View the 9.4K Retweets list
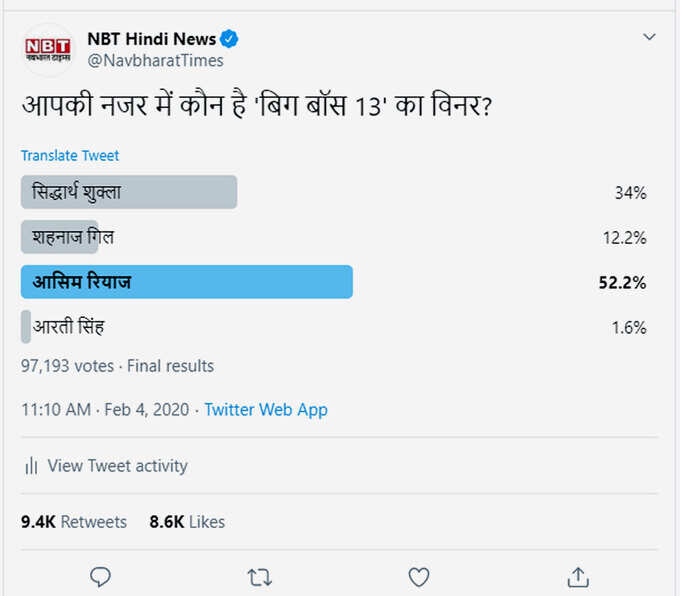Image resolution: width=680 pixels, height=596 pixels. [74, 522]
